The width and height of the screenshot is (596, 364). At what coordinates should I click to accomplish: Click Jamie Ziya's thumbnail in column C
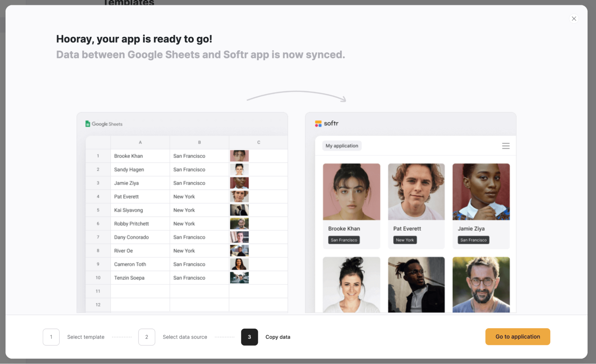[x=239, y=183]
